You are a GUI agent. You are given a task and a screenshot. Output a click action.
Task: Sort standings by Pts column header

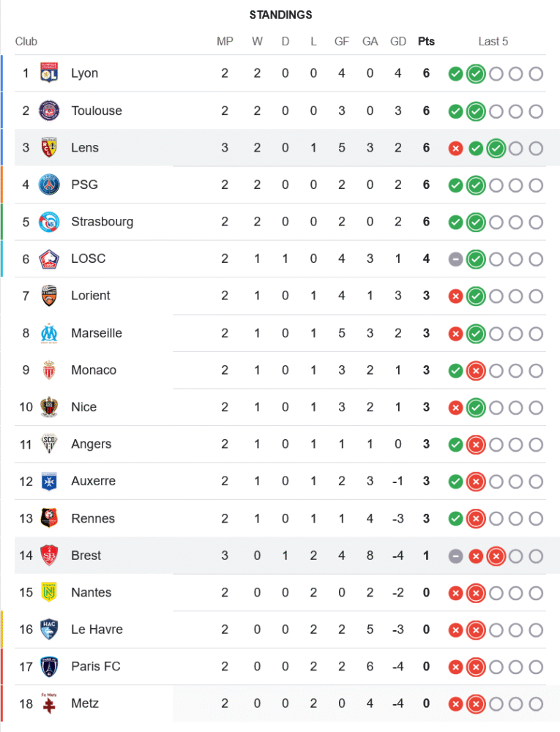[x=426, y=42]
